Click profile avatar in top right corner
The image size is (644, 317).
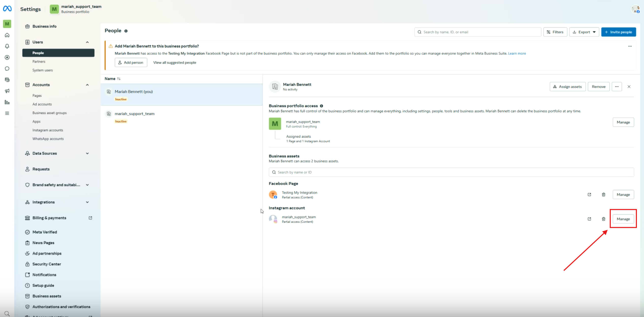tap(636, 9)
